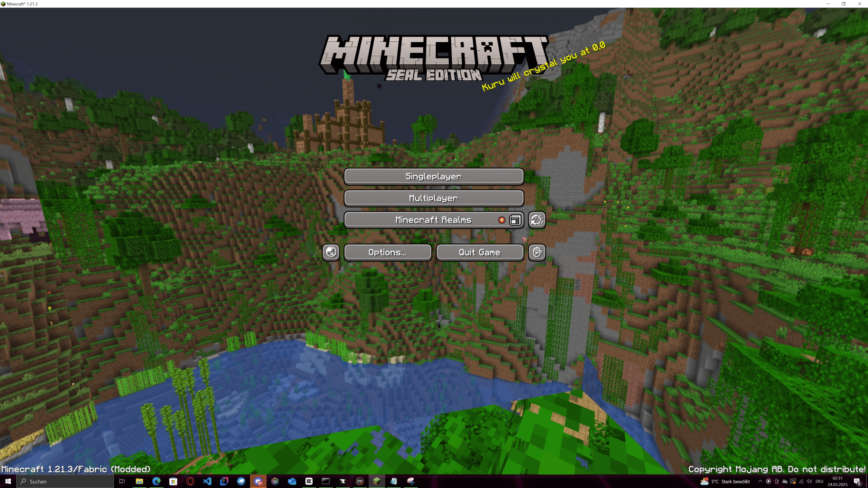Expand the hidden system tray icons
The width and height of the screenshot is (868, 488).
[760, 481]
